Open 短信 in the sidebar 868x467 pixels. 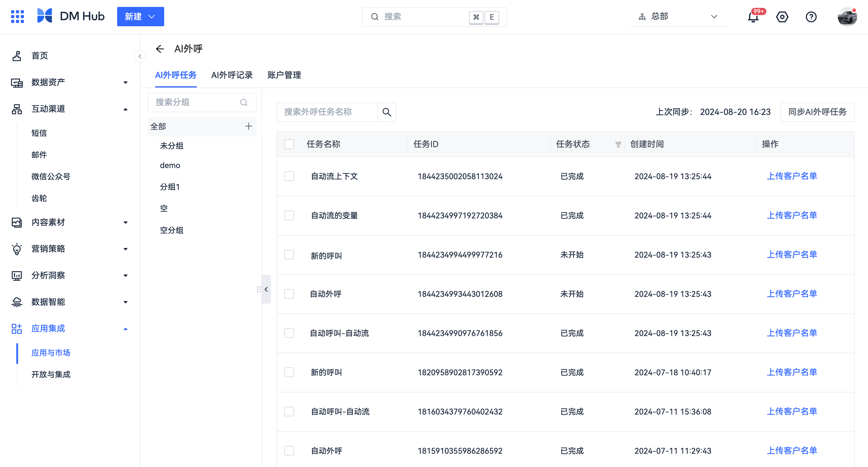coord(39,133)
